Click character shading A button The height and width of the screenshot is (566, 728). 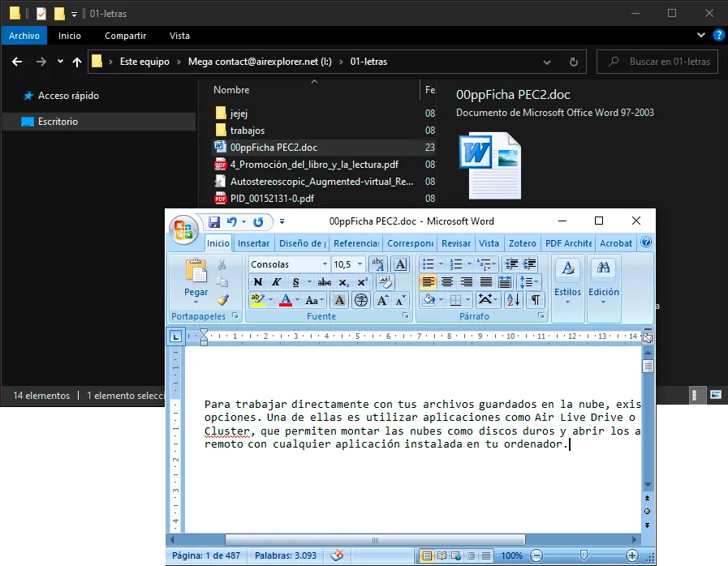[339, 300]
